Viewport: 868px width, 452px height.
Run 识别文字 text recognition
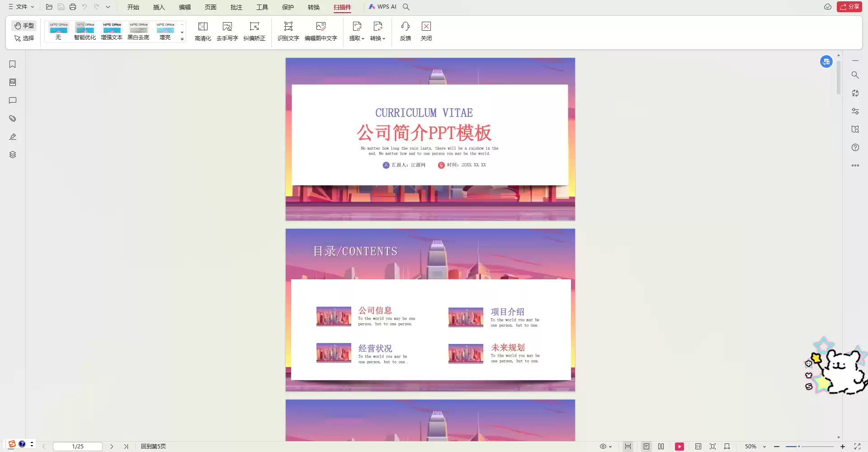pyautogui.click(x=288, y=31)
